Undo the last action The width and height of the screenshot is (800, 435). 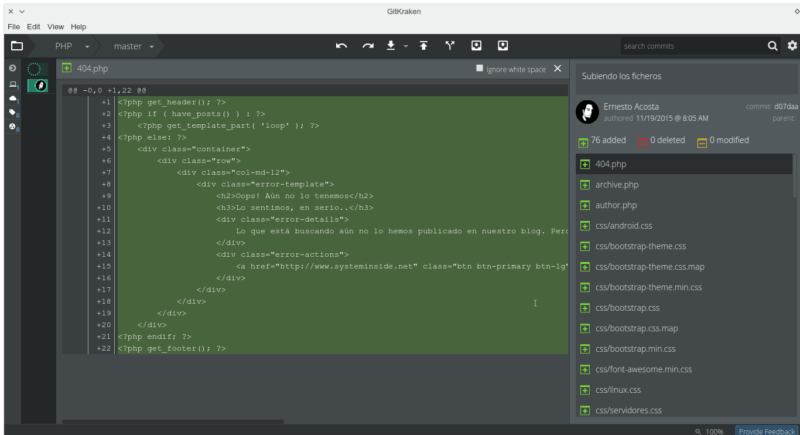tap(341, 46)
